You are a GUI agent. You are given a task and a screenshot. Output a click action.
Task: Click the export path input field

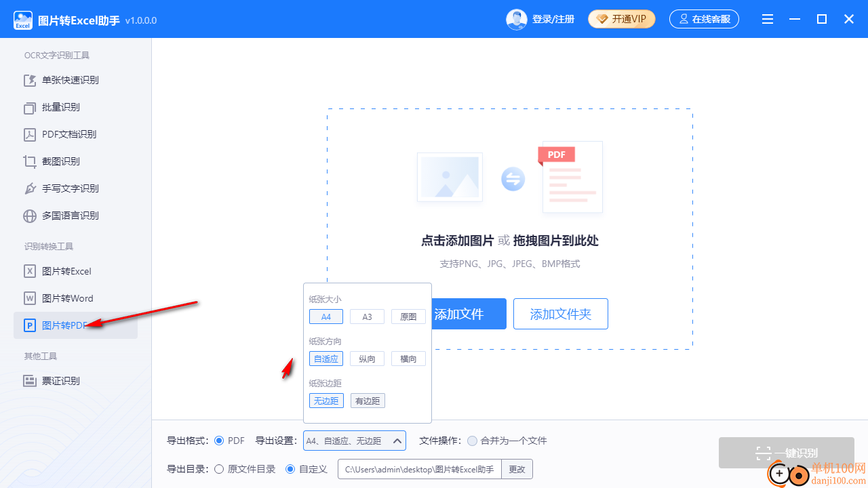click(x=420, y=469)
